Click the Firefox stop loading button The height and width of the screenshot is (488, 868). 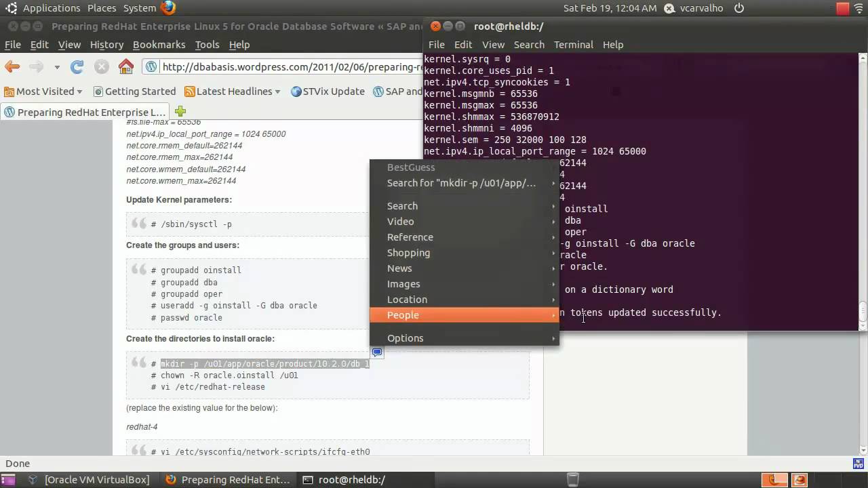click(x=102, y=66)
